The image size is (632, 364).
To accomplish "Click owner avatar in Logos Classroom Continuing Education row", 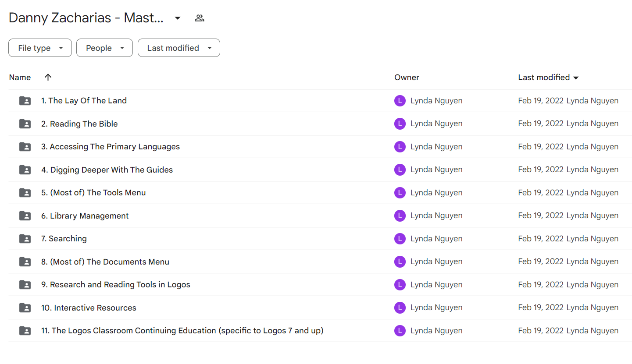I will 400,331.
